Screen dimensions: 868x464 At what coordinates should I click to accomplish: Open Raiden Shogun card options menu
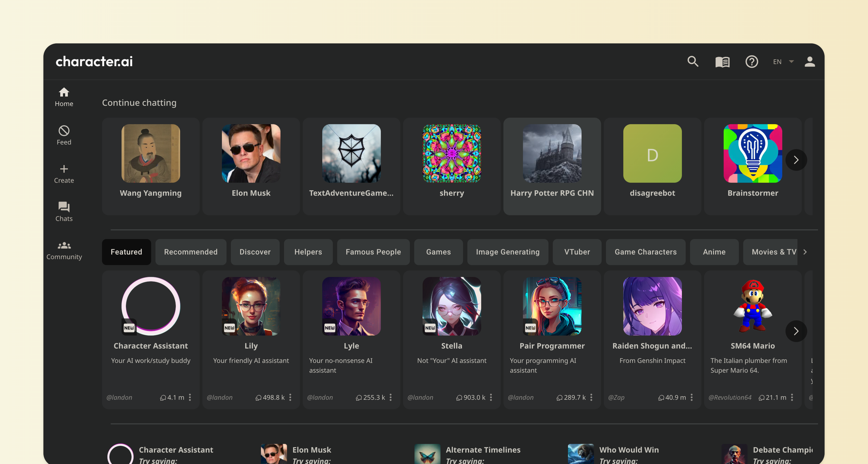pos(692,398)
